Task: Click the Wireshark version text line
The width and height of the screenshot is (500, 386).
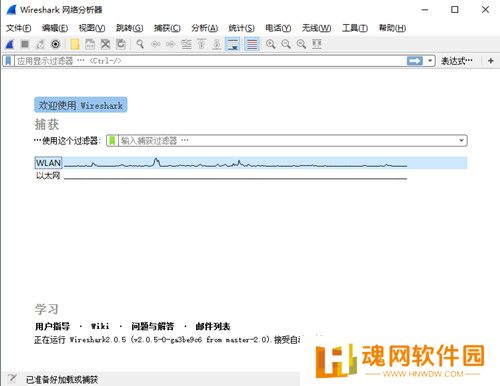Action: [x=167, y=340]
